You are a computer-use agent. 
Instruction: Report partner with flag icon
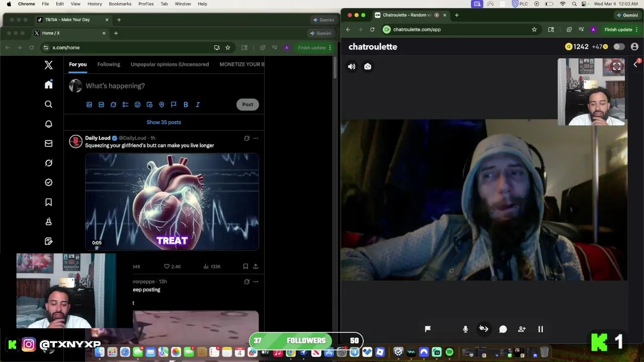(428, 329)
